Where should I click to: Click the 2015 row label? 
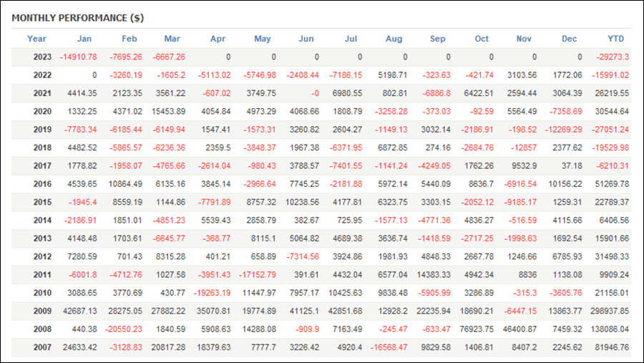click(42, 202)
